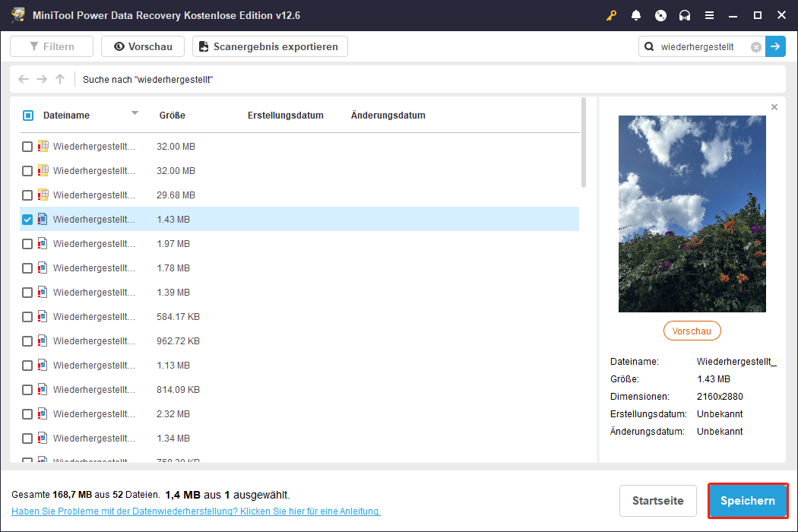Click the Filtern funnel button
This screenshot has width=798, height=532.
pyautogui.click(x=51, y=46)
